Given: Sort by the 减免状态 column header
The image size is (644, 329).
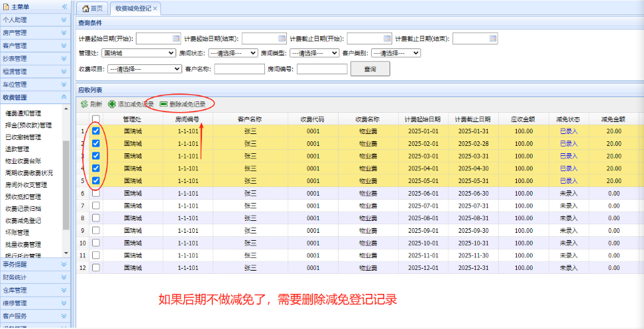Looking at the screenshot, I should pos(568,119).
